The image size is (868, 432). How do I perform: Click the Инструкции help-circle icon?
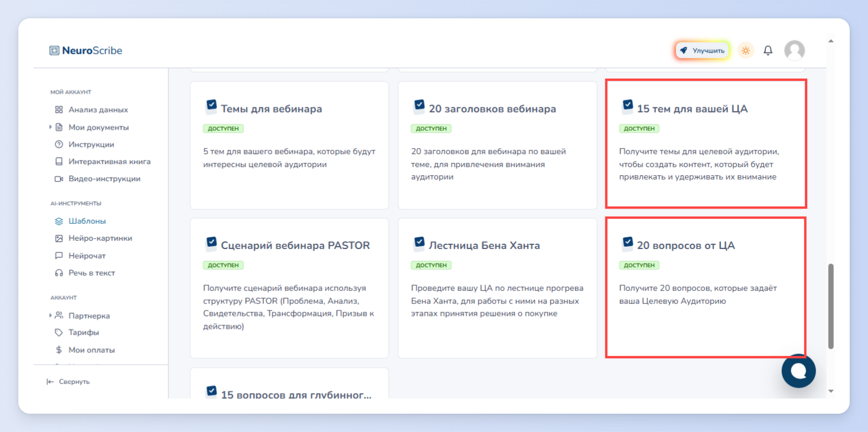(x=59, y=145)
